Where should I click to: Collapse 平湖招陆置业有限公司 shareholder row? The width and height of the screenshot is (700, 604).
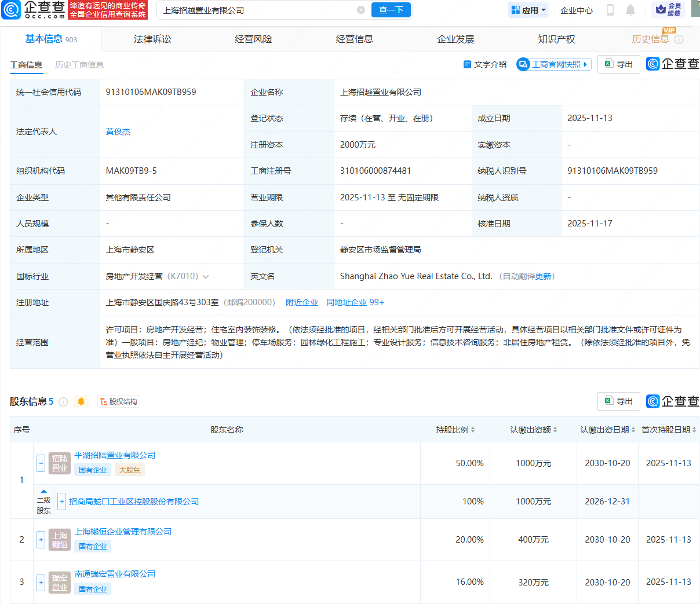click(x=41, y=463)
